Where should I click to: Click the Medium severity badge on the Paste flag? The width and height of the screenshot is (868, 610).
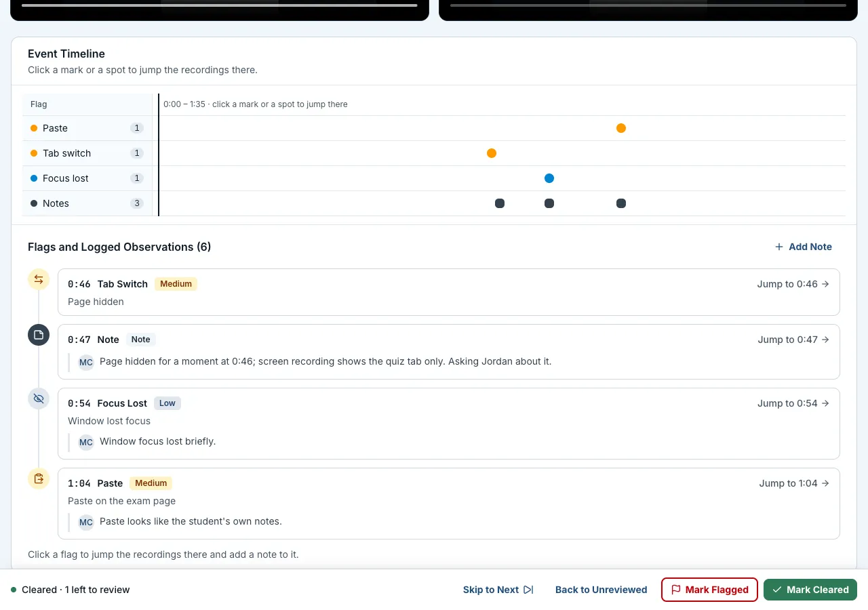151,483
